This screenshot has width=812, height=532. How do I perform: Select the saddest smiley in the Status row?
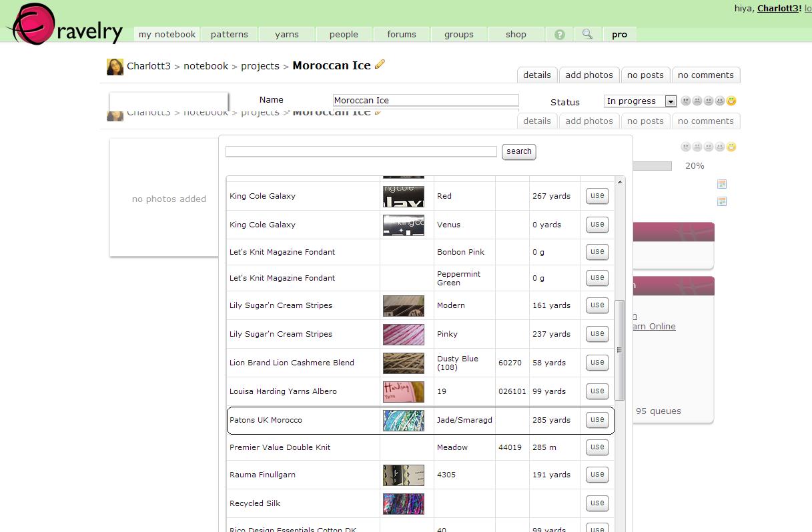click(686, 101)
